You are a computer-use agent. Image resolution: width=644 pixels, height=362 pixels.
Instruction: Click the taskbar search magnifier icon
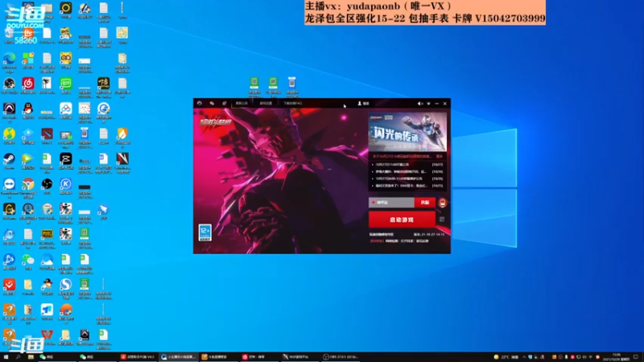(x=18, y=357)
